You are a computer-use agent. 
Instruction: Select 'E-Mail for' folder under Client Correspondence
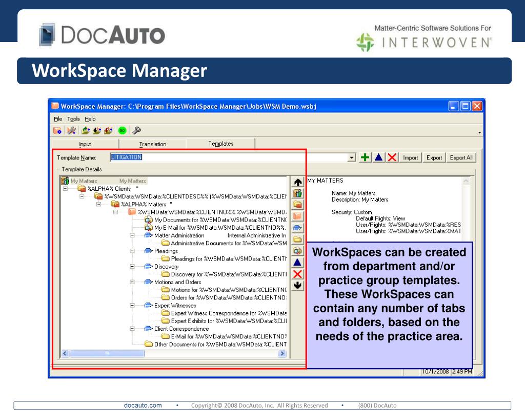coord(225,336)
